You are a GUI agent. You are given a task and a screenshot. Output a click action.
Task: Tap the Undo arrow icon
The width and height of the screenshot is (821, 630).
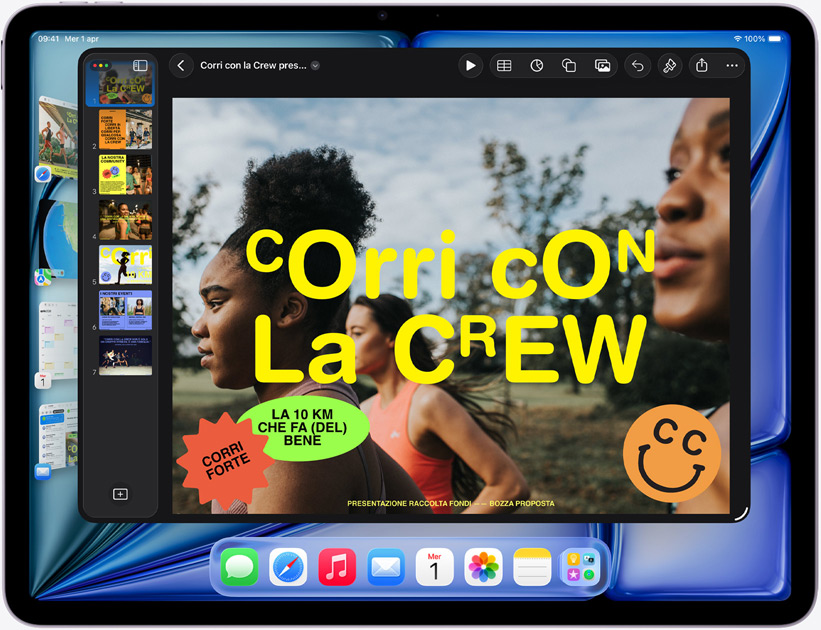pos(637,66)
